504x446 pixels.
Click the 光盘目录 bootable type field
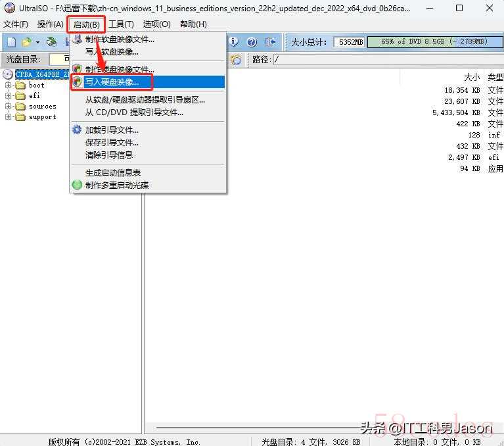[x=60, y=59]
